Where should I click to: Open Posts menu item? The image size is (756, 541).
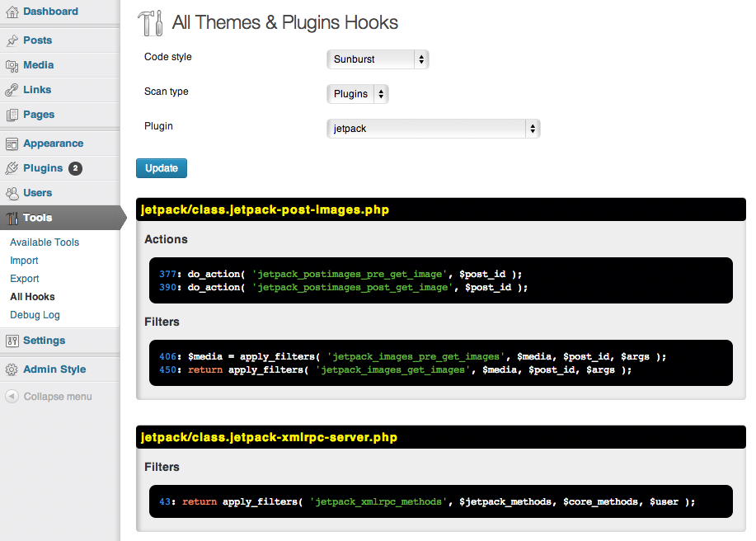[60, 40]
